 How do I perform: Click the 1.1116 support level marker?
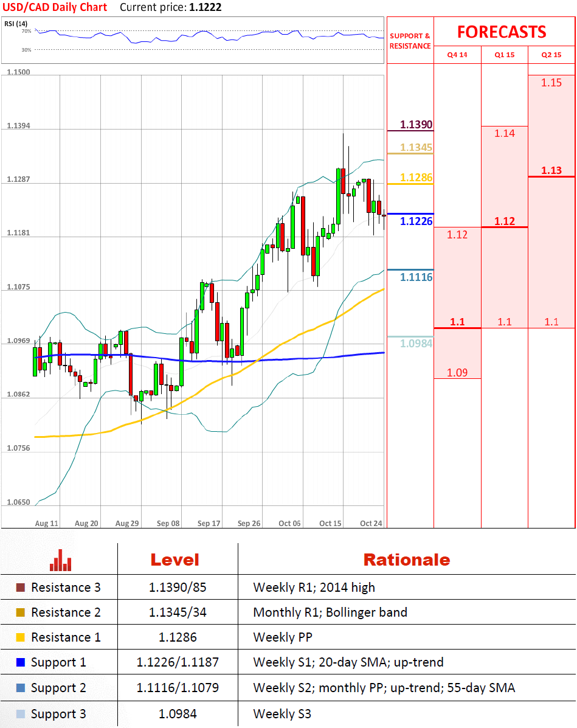pyautogui.click(x=416, y=277)
